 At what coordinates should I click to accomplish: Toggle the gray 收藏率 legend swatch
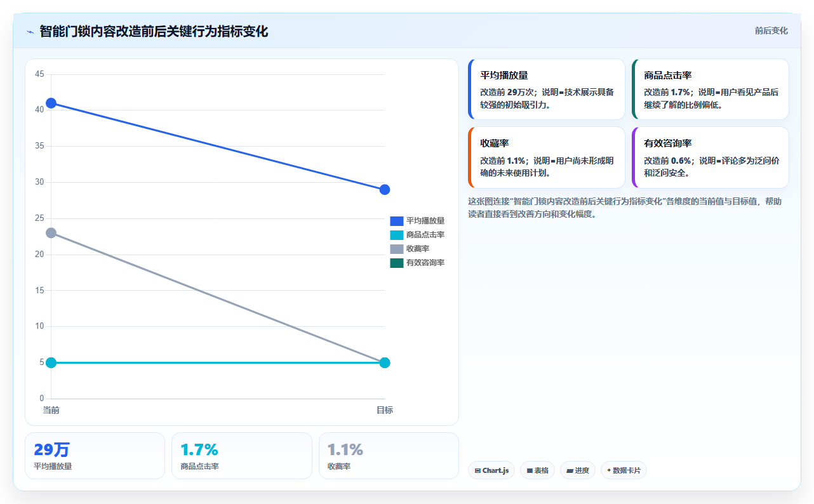click(397, 249)
